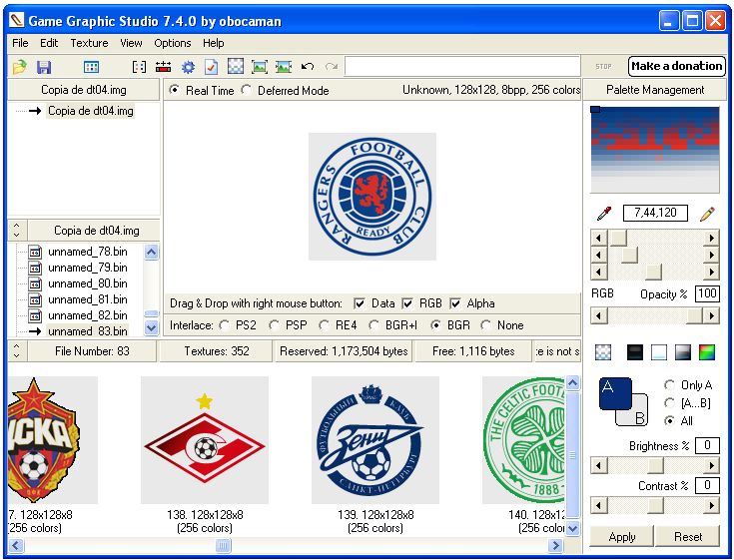
Task: Select PSP interlace option
Action: [275, 325]
